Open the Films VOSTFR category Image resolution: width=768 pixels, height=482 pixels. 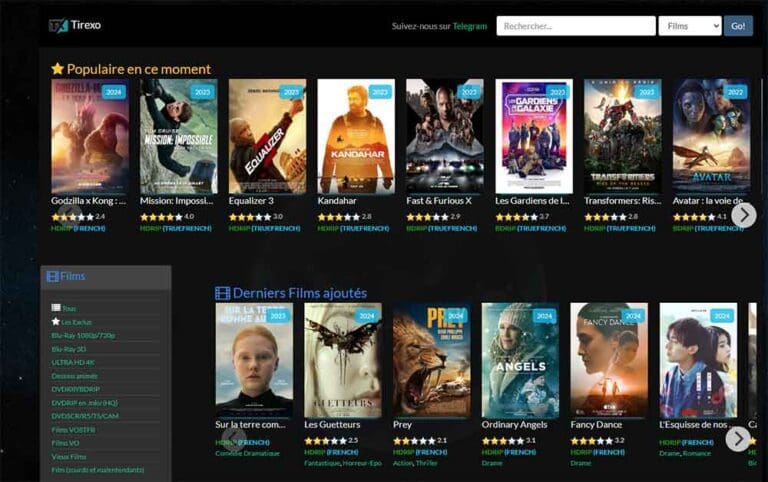[x=73, y=430]
